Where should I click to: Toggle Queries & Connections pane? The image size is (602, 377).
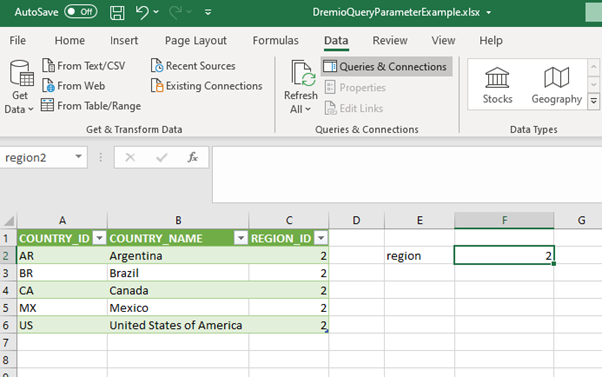(x=386, y=66)
